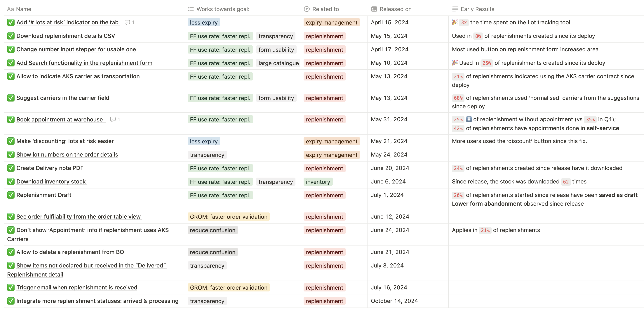Open the Related to column header
Screen dimensions: 644x309
click(334, 9)
